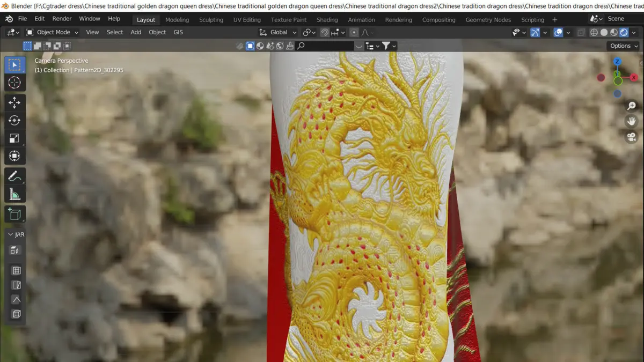This screenshot has width=644, height=362.
Task: Click the JAR cube icon at bottom
Action: [x=16, y=314]
